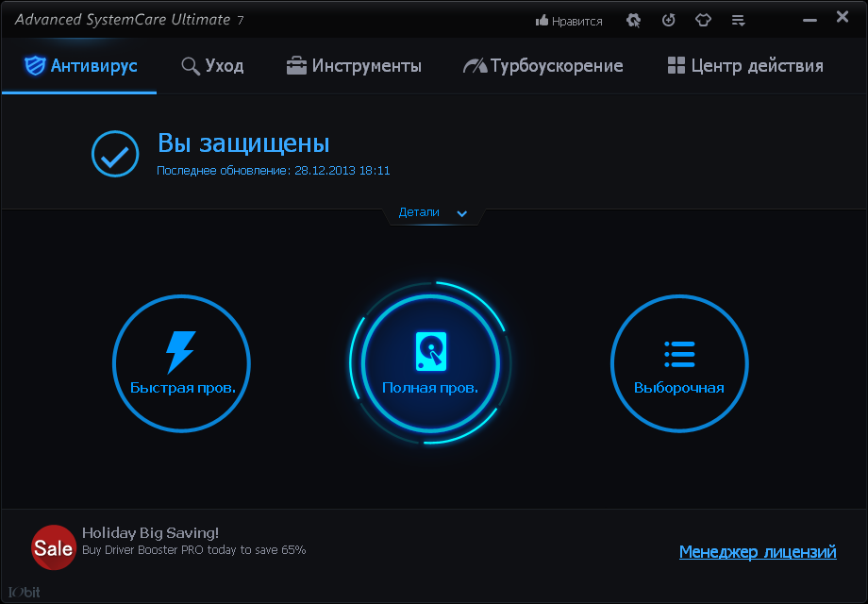Start a quick scan with the lightning icon
The height and width of the screenshot is (604, 868).
[181, 350]
